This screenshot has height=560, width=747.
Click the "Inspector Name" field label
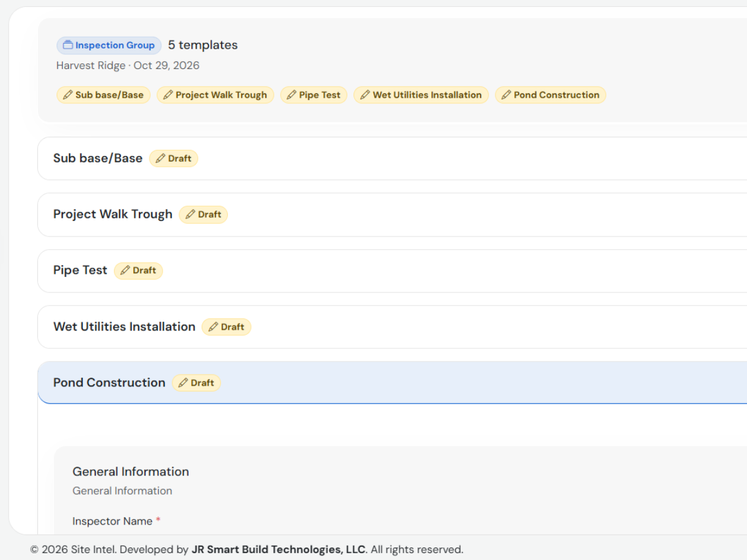point(113,521)
